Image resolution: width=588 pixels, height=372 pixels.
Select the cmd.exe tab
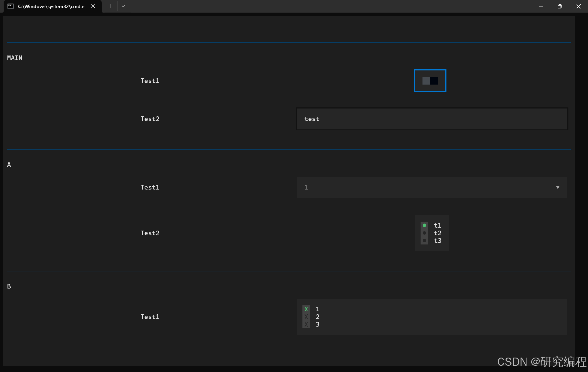tap(51, 6)
